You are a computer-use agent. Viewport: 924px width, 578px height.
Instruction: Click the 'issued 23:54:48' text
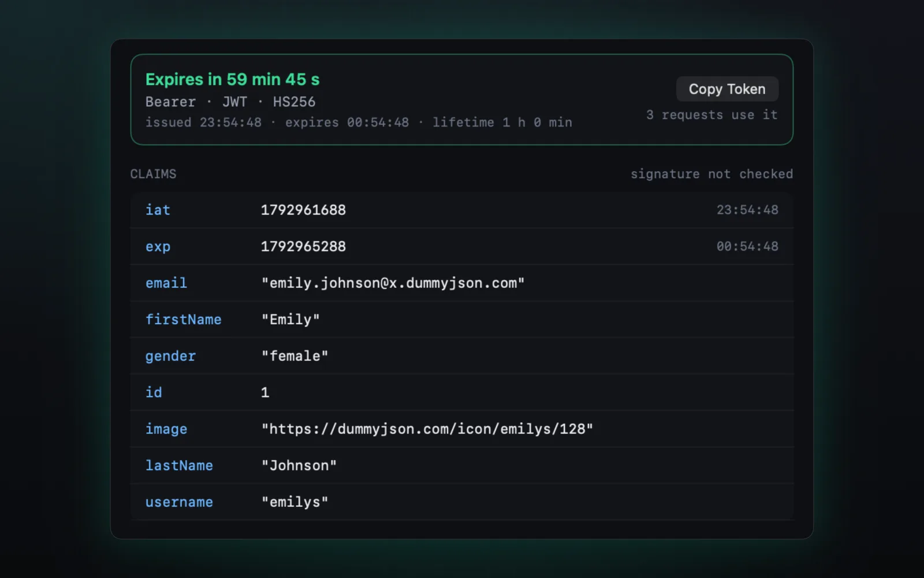coord(203,123)
